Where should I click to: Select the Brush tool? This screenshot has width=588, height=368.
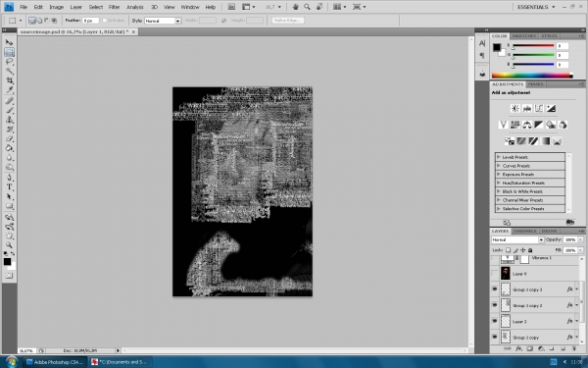[x=10, y=110]
